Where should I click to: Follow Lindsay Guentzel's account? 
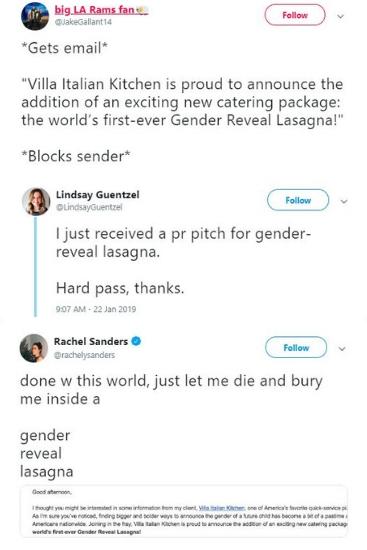pos(298,200)
